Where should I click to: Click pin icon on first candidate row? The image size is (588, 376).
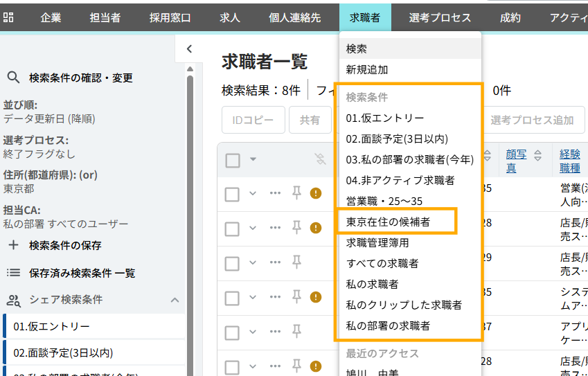point(296,193)
